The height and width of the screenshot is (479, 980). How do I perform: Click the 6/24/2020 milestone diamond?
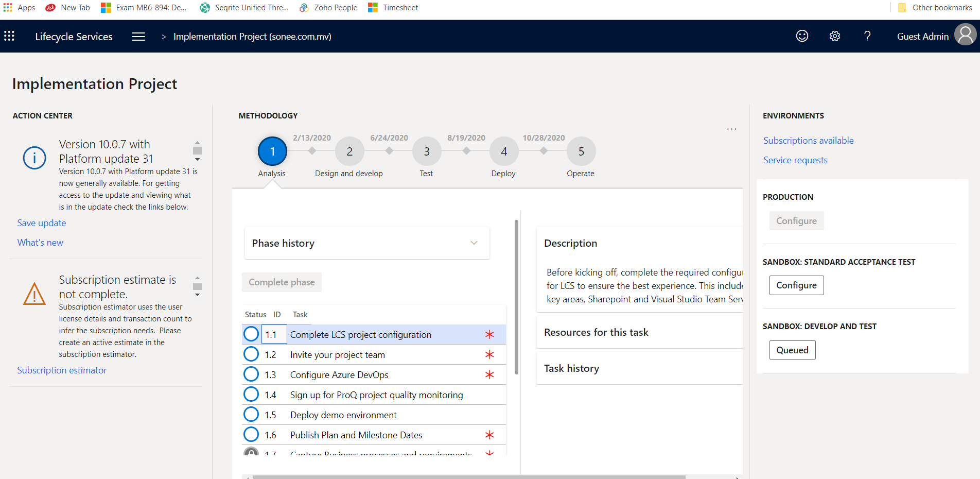(x=389, y=151)
